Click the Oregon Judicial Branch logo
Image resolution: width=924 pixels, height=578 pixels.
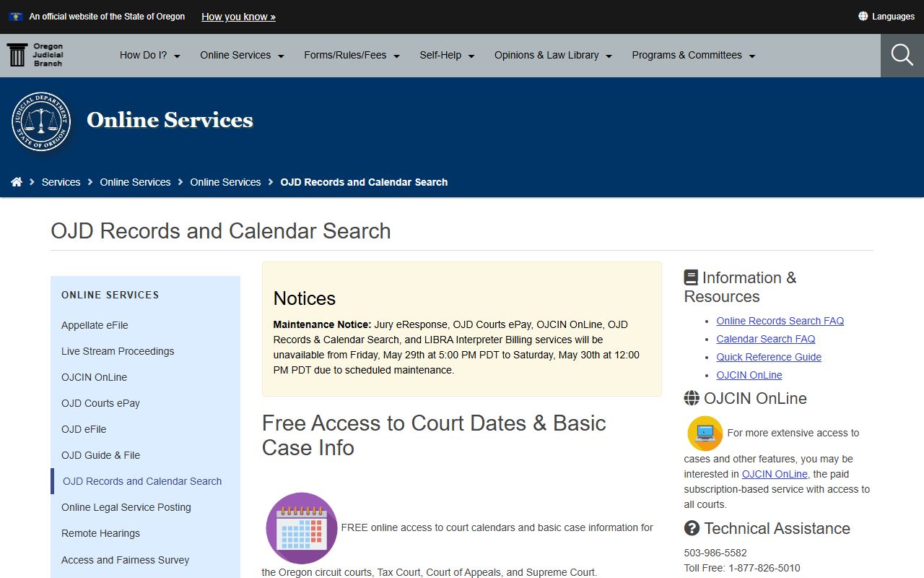[35, 55]
